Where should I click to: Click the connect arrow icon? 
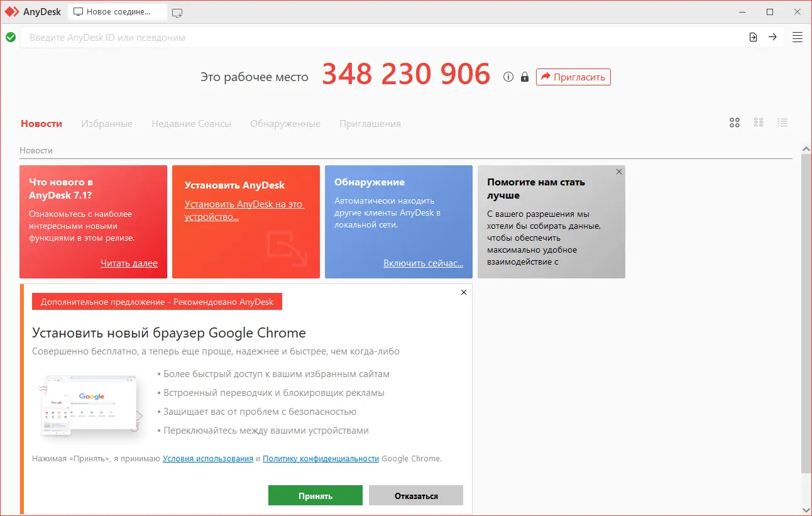pyautogui.click(x=773, y=37)
